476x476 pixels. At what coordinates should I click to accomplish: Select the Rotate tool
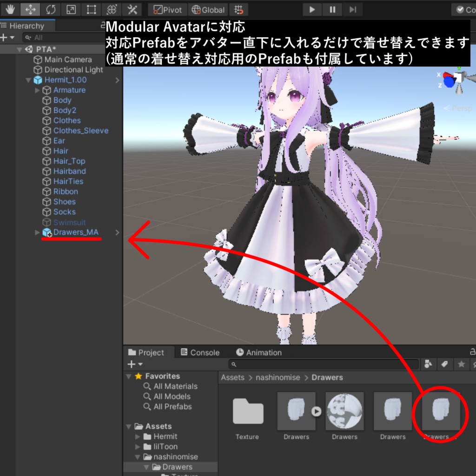click(x=51, y=9)
